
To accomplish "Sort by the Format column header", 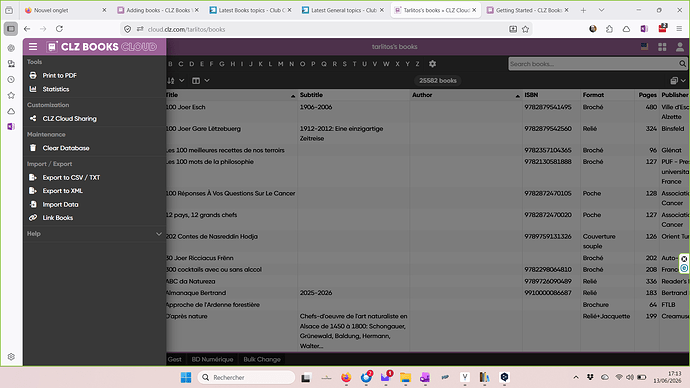I will (x=593, y=95).
